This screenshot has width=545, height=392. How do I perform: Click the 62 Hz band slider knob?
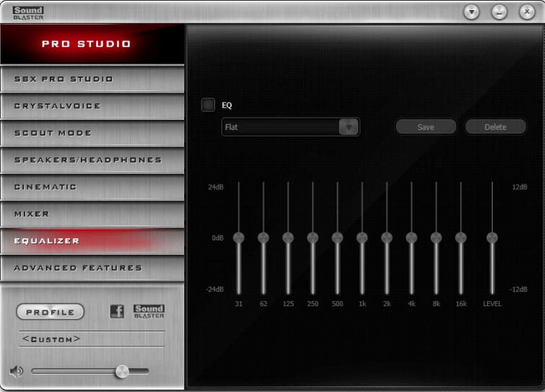tap(263, 238)
